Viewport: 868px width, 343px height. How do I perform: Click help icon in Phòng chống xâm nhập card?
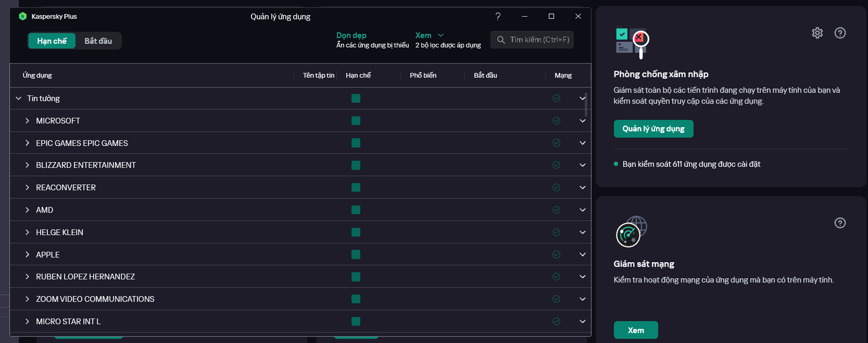[840, 33]
